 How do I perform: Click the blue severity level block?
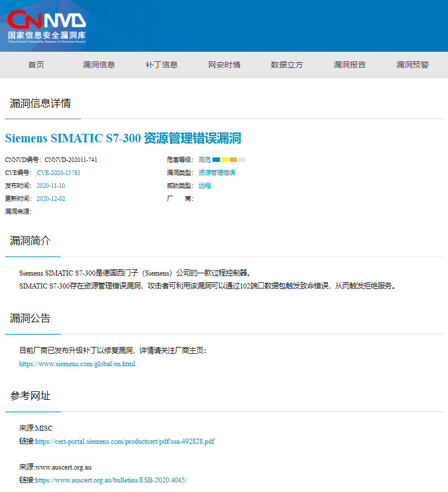point(216,160)
